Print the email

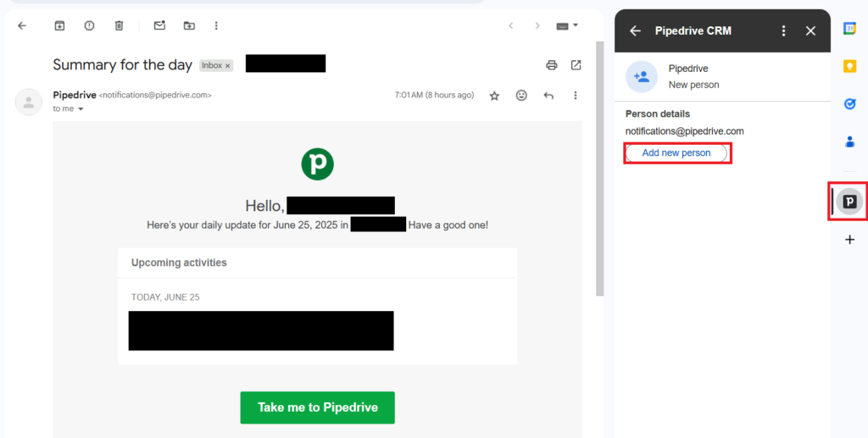[551, 65]
